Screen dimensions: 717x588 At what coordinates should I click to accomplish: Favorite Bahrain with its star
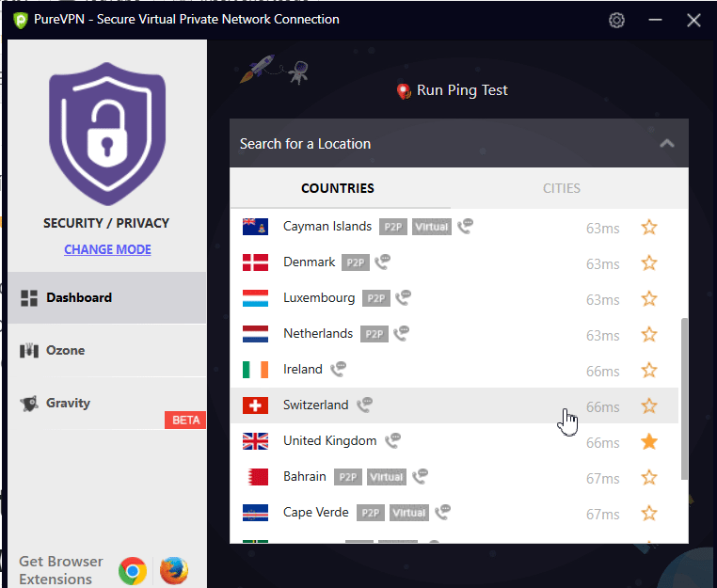tap(649, 477)
